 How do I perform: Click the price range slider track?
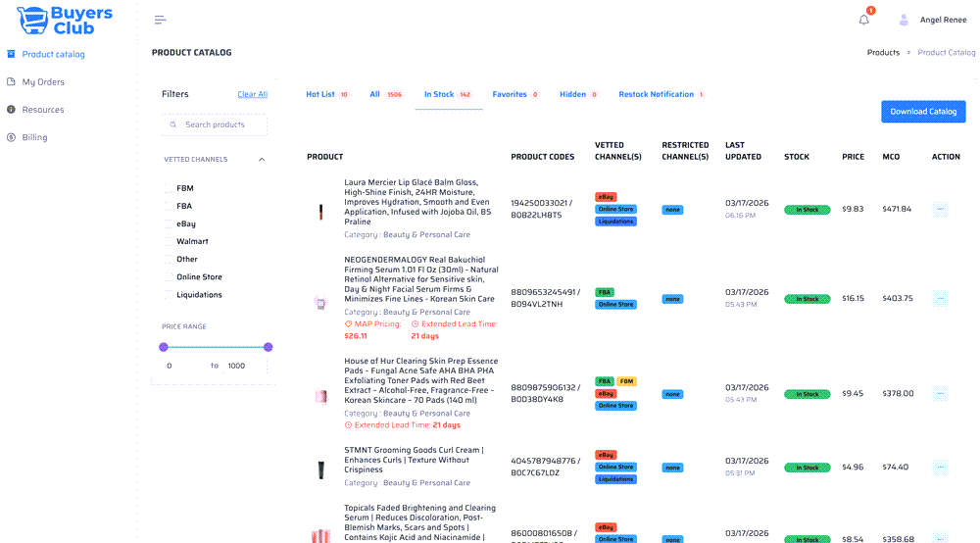click(x=216, y=347)
